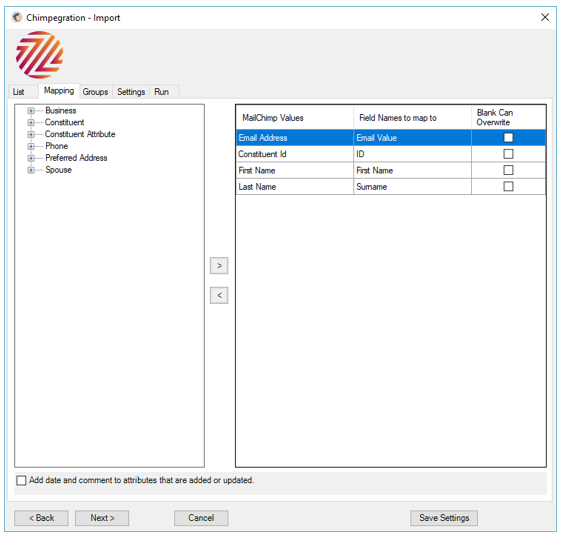Viewport: 563px width, 538px height.
Task: Expand the Preferred Address node
Action: point(31,158)
